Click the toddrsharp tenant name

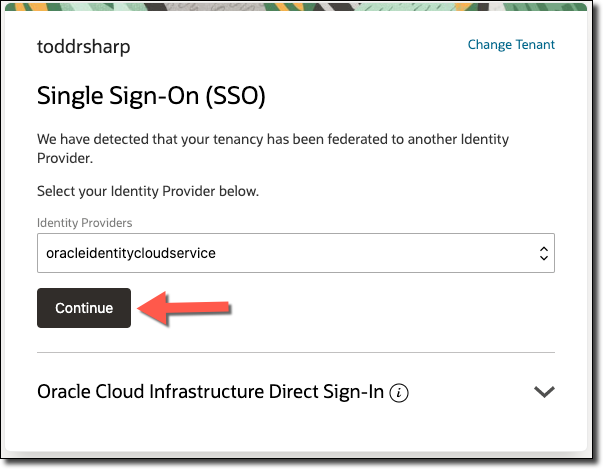(x=84, y=47)
